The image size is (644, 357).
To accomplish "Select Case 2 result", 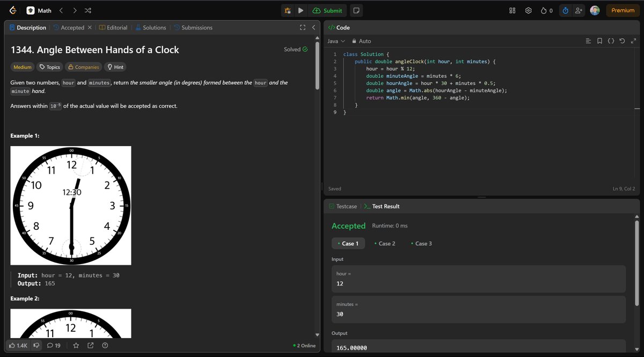I will coord(384,244).
